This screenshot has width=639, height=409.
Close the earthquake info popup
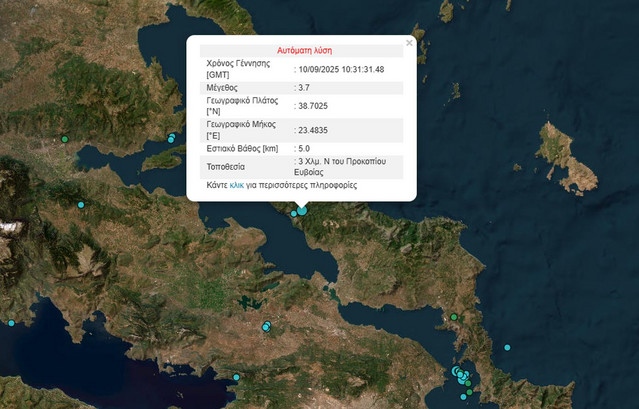click(409, 43)
